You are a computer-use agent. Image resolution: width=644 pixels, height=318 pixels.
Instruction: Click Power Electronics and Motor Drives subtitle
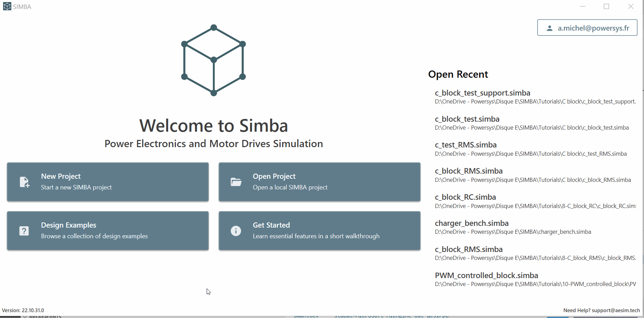pos(214,144)
